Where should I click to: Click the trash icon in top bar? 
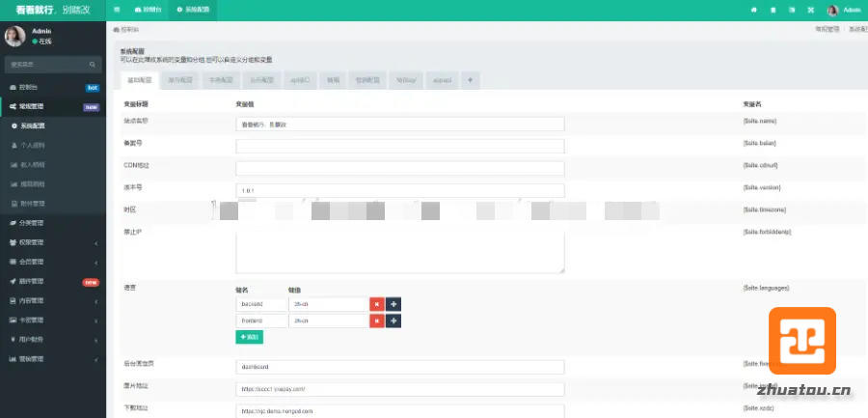[773, 10]
